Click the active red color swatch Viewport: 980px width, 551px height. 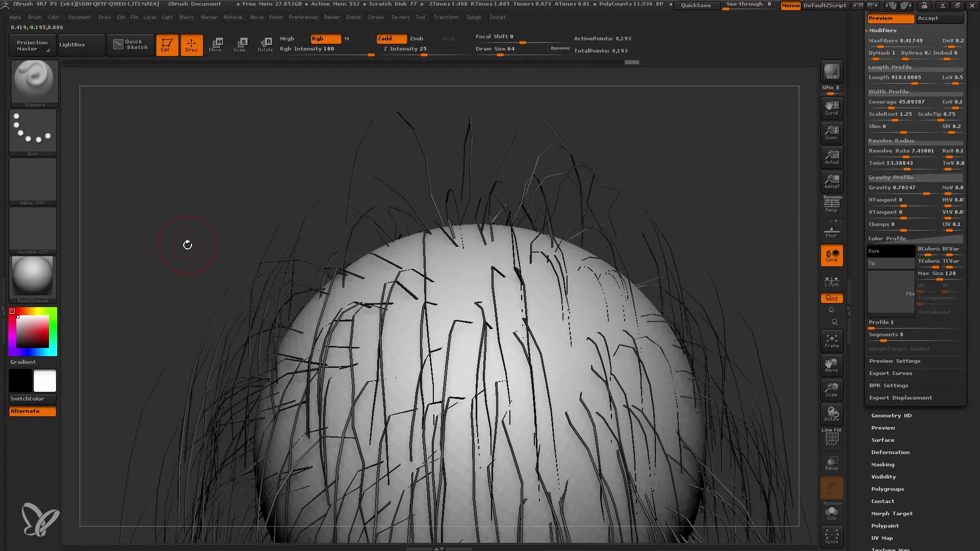pyautogui.click(x=13, y=312)
